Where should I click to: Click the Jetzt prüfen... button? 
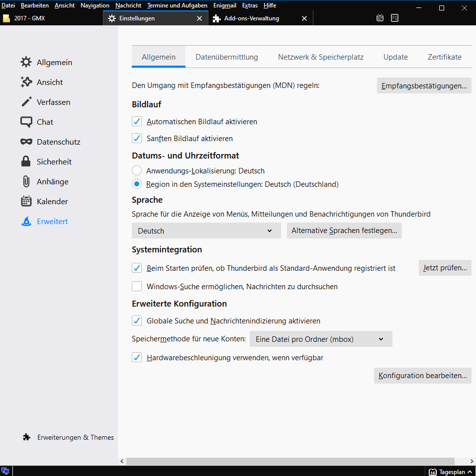pyautogui.click(x=445, y=268)
